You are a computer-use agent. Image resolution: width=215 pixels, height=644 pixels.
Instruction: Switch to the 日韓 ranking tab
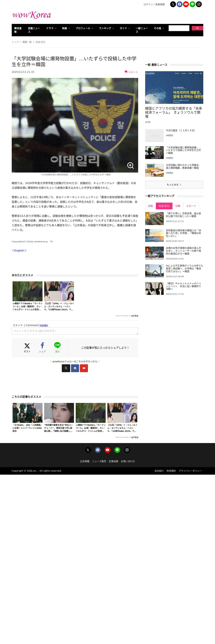click(x=178, y=206)
